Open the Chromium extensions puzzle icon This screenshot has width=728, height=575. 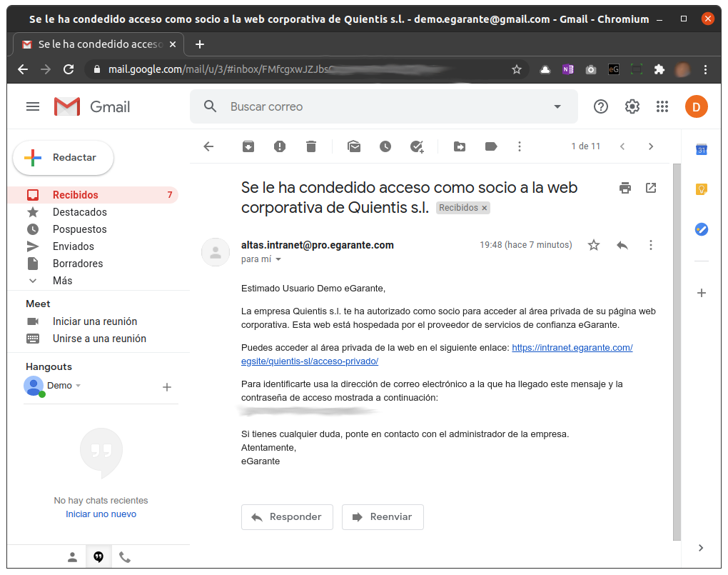(659, 70)
